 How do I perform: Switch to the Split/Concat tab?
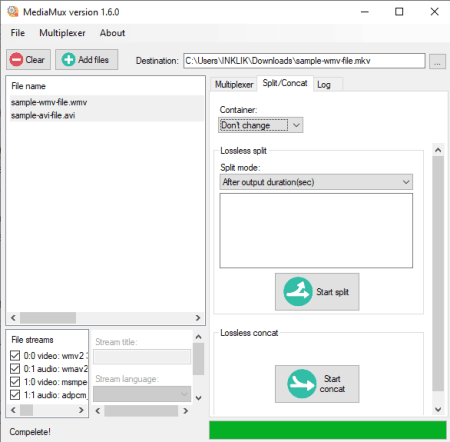click(285, 83)
